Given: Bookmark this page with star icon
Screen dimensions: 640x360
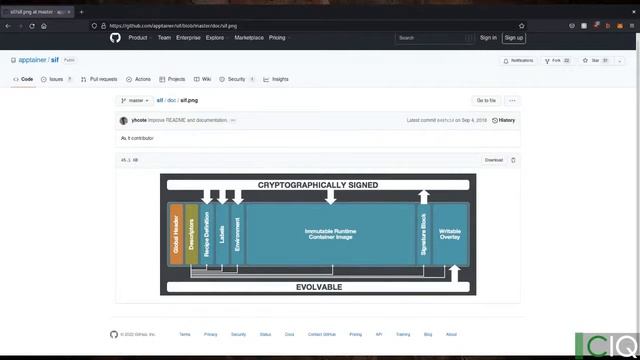Looking at the screenshot, I should (522, 26).
